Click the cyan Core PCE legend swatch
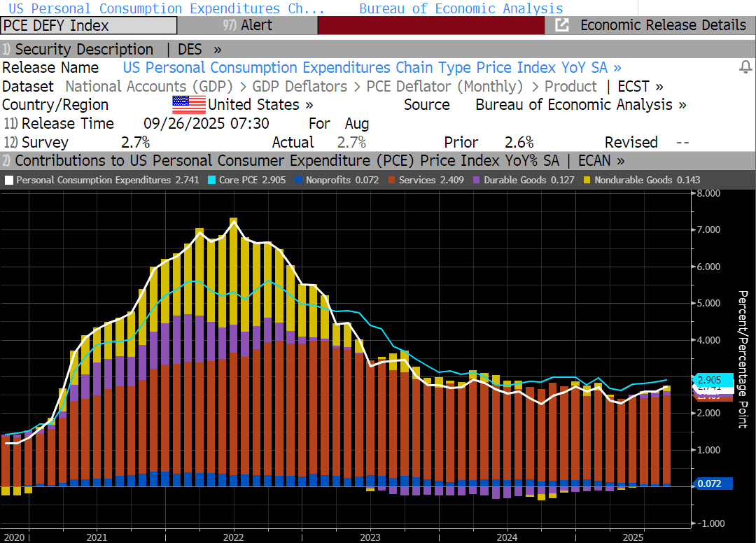756x543 pixels. pos(211,181)
